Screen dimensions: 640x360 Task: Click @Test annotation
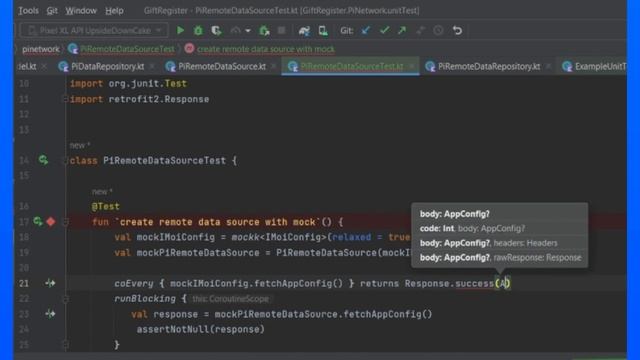coord(106,207)
